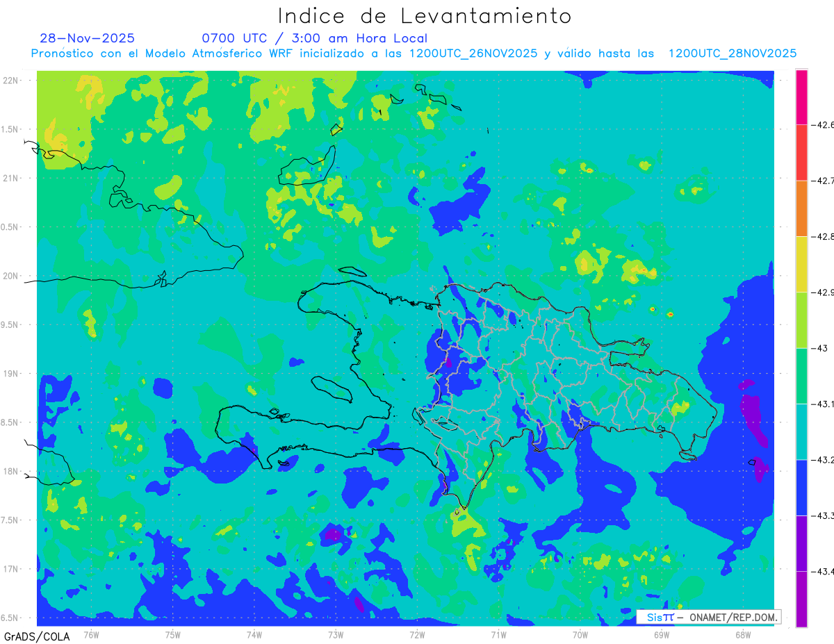This screenshot has width=834, height=644.
Task: Click the '18N' latitude label
Action: pyautogui.click(x=10, y=471)
